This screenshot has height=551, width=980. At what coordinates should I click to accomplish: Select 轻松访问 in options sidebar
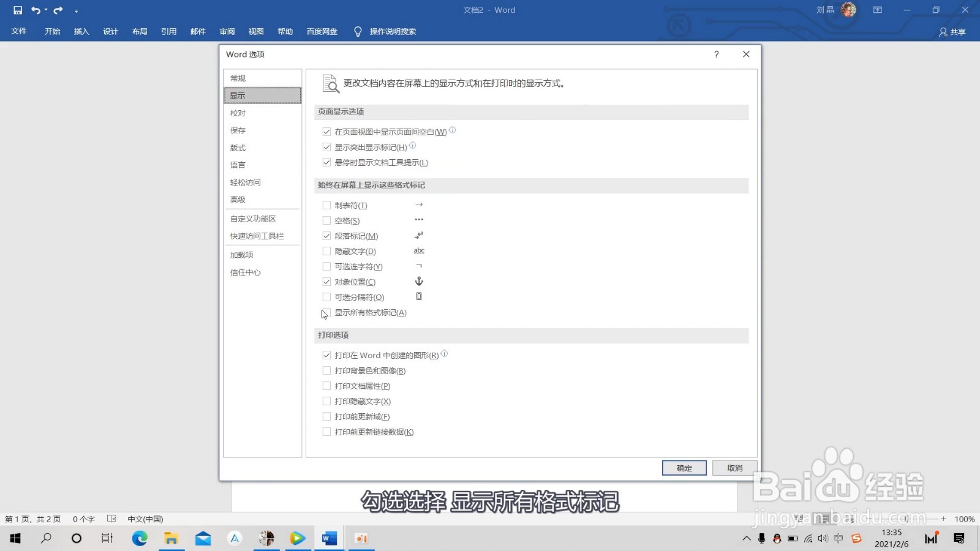[262, 182]
